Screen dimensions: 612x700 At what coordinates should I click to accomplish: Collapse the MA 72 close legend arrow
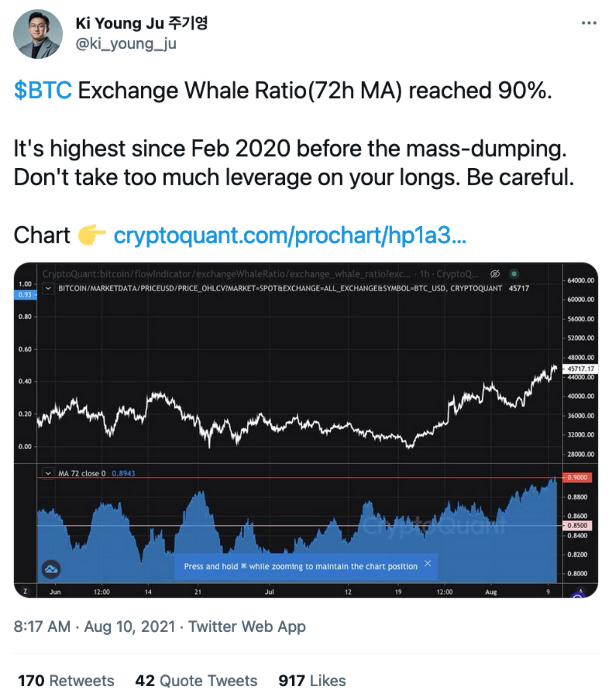click(48, 473)
